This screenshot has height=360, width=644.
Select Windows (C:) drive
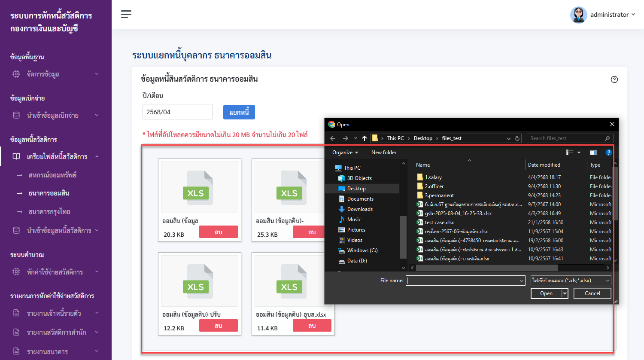362,250
